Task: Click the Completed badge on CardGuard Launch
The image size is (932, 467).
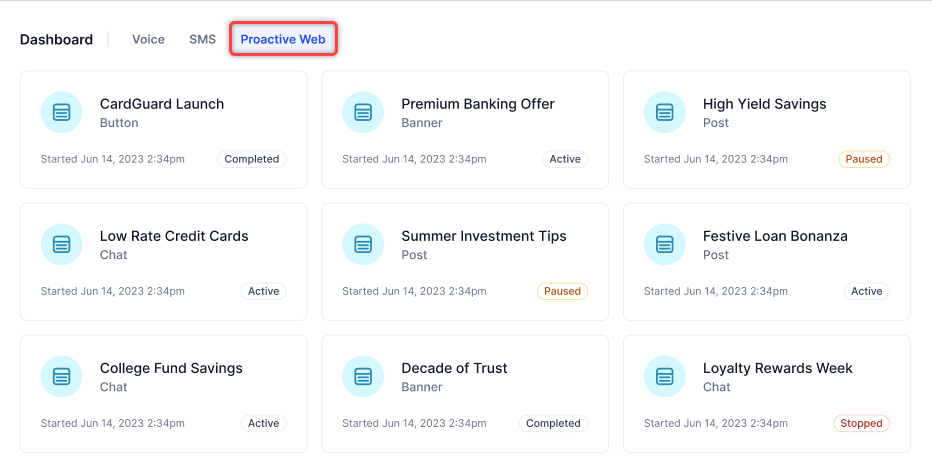Action: click(252, 159)
